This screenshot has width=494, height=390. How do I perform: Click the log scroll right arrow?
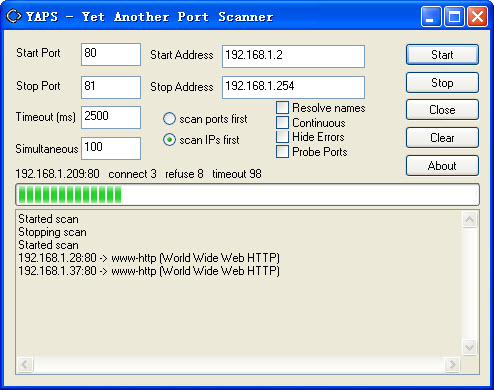(452, 364)
